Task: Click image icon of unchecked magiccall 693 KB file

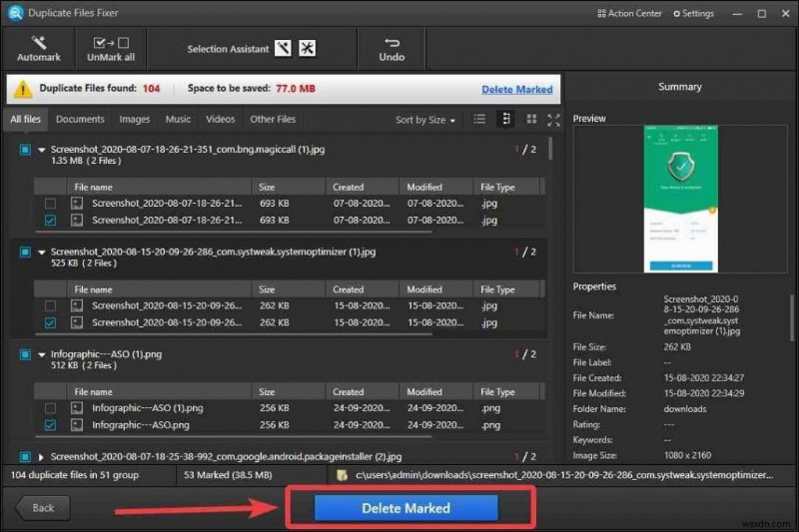Action: click(x=77, y=204)
